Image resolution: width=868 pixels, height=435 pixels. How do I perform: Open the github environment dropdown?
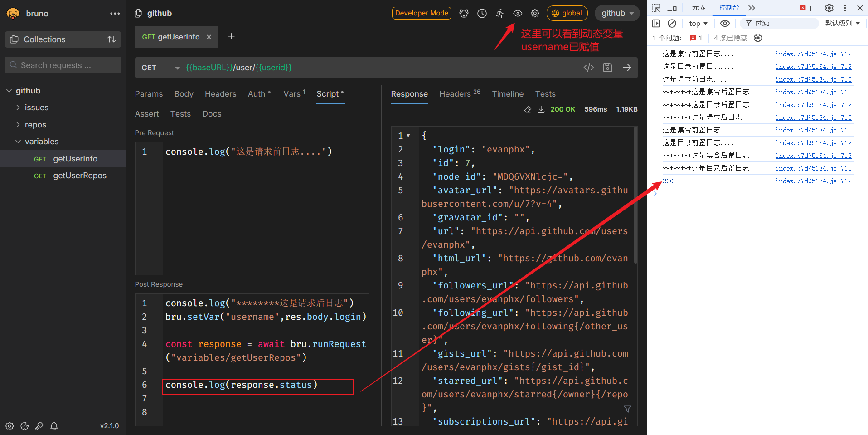(617, 14)
